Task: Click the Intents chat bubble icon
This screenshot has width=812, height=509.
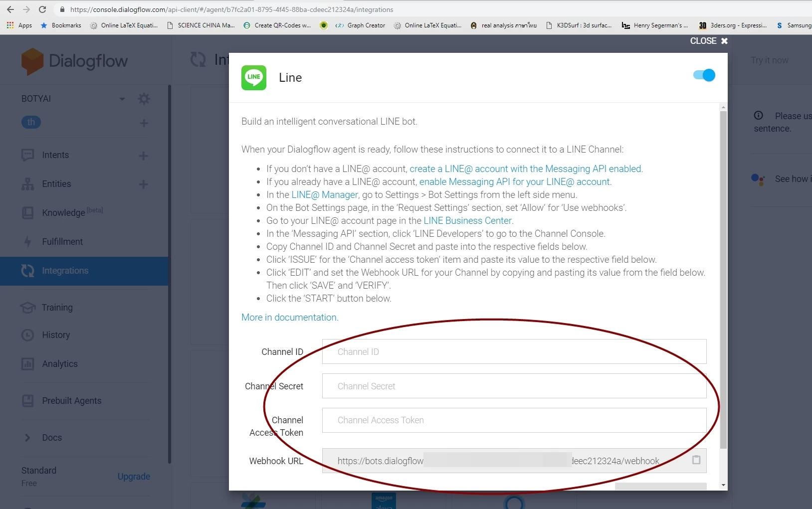Action: (28, 155)
